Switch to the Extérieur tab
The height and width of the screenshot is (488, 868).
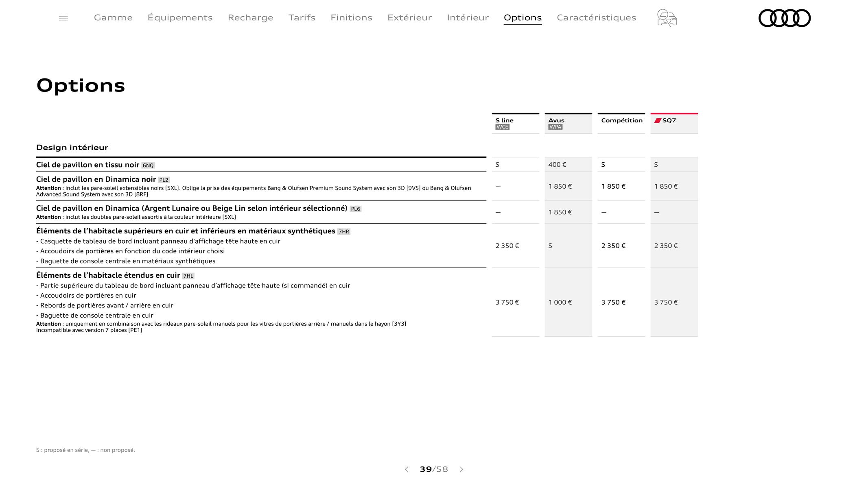[x=409, y=17]
